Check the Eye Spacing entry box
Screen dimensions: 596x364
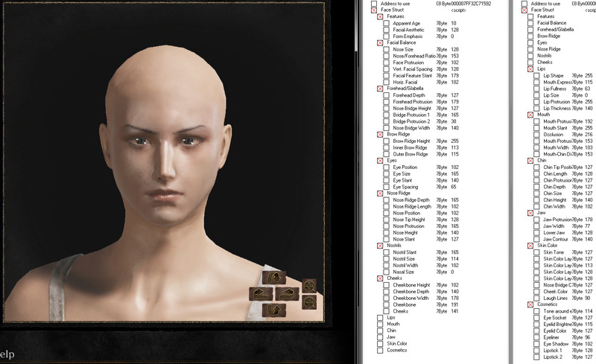tap(386, 187)
